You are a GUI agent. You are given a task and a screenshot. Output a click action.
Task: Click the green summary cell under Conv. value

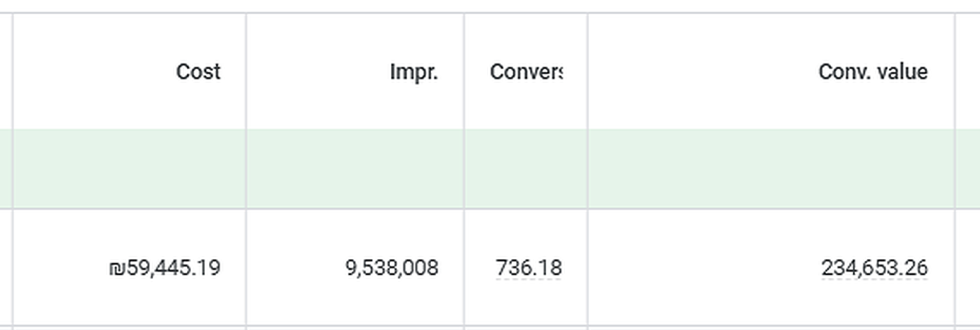tap(771, 169)
